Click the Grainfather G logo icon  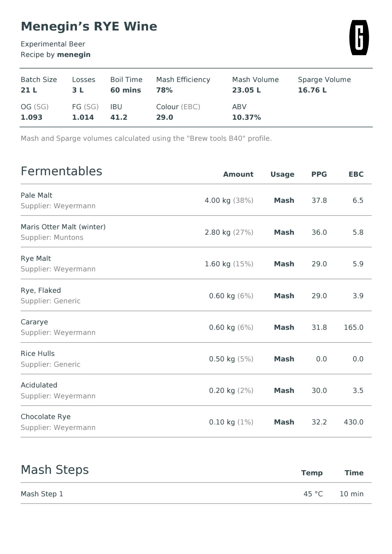click(359, 38)
